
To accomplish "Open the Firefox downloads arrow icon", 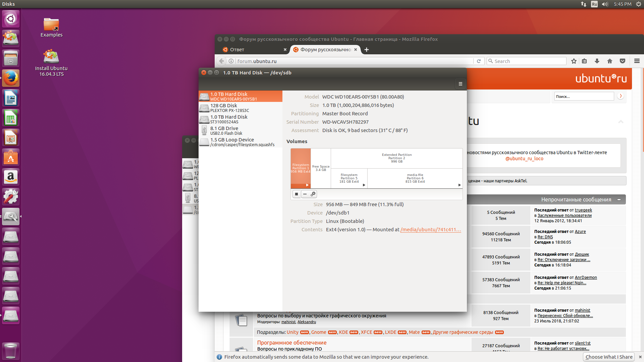I will pyautogui.click(x=597, y=61).
